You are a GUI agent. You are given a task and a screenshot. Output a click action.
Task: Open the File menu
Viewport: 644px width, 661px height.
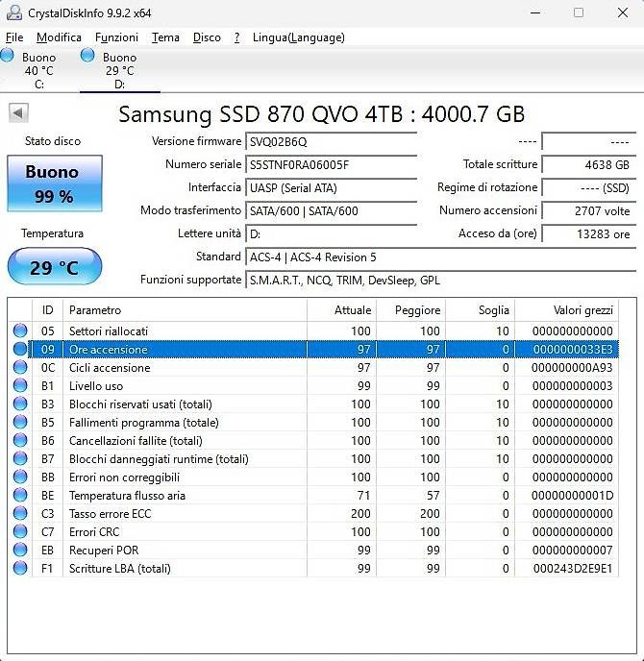(x=14, y=37)
